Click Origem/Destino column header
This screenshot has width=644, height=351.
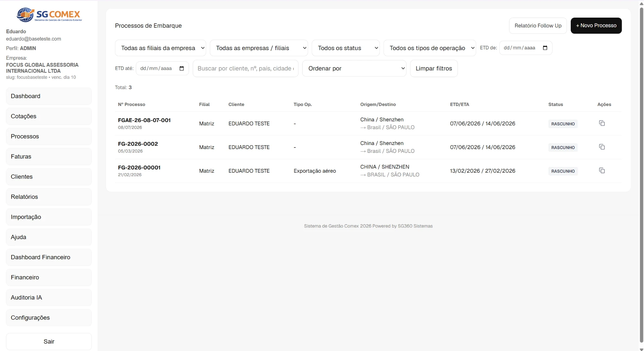pyautogui.click(x=378, y=104)
